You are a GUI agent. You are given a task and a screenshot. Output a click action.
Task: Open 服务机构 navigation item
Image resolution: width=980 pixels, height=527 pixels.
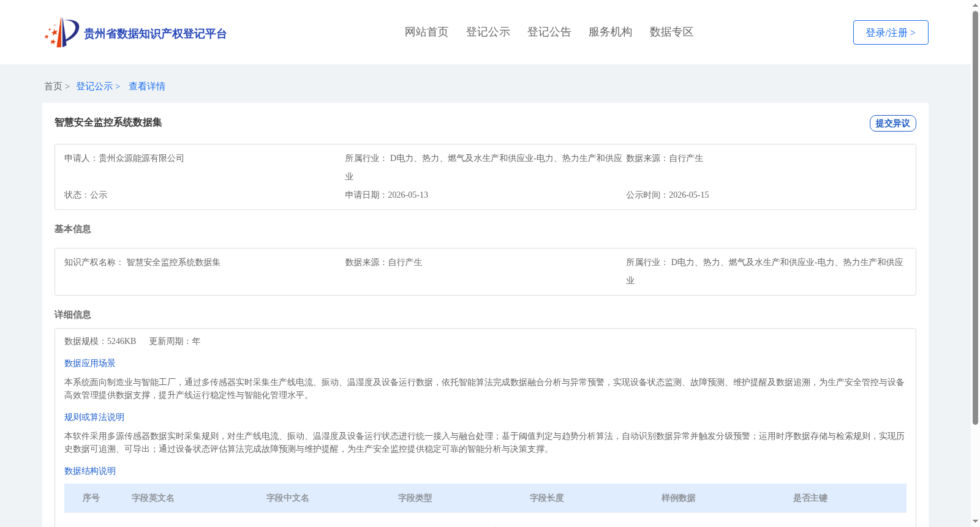(x=610, y=32)
